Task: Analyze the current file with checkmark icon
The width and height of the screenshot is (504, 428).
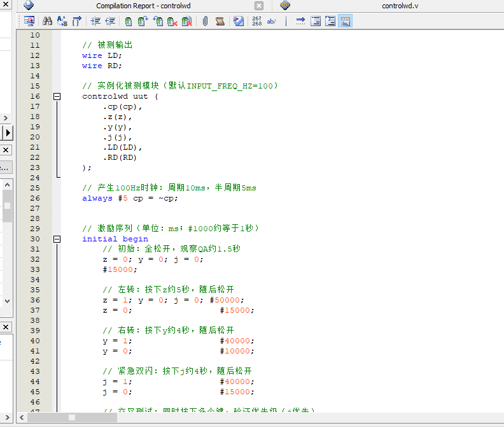Action: (239, 21)
